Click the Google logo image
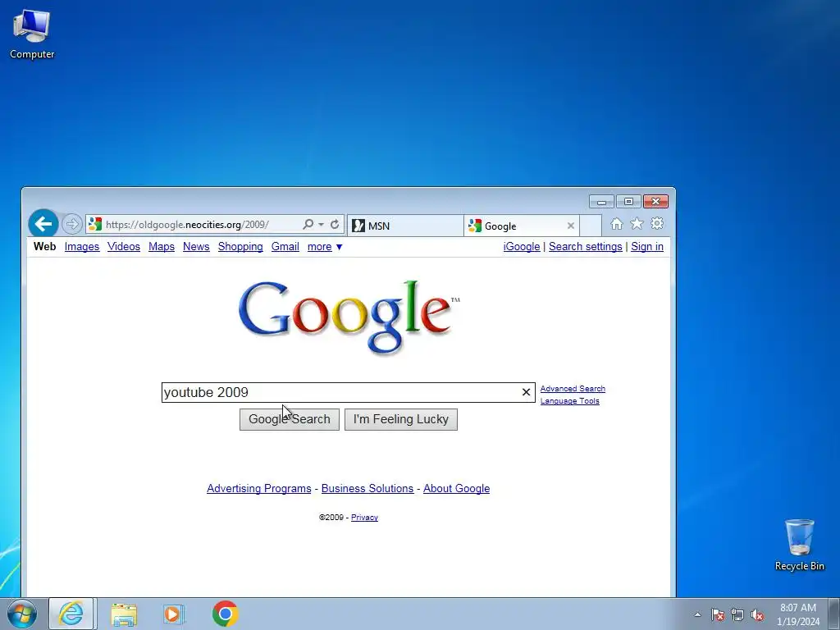840x630 pixels. point(349,317)
